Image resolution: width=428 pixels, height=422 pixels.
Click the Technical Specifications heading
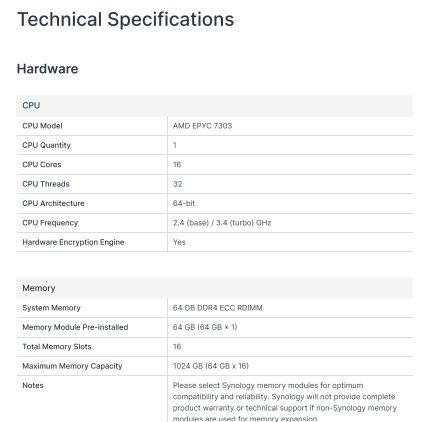tap(126, 19)
